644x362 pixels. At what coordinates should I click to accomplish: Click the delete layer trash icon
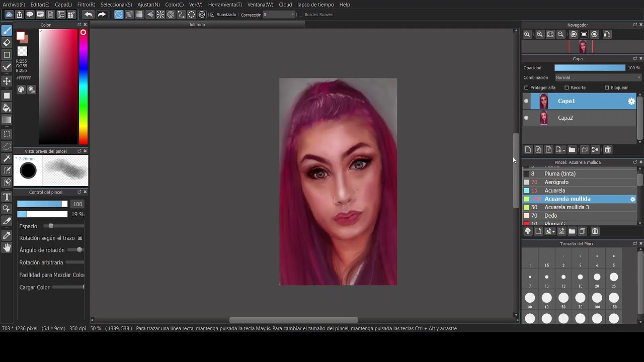click(x=608, y=150)
